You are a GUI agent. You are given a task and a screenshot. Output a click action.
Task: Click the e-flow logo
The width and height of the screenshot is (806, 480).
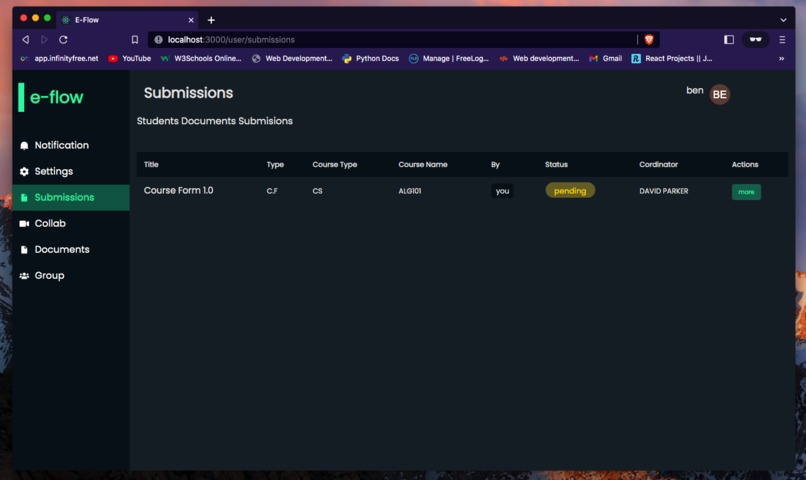(51, 97)
